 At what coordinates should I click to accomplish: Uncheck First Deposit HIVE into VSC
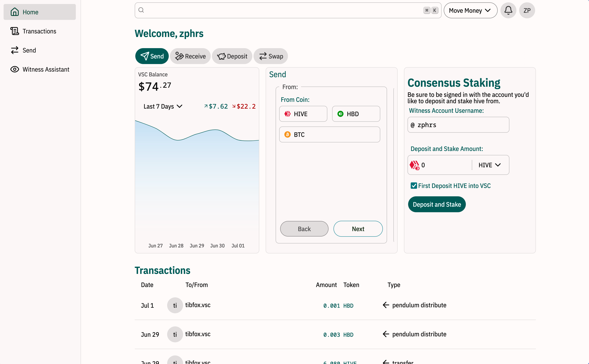(414, 186)
